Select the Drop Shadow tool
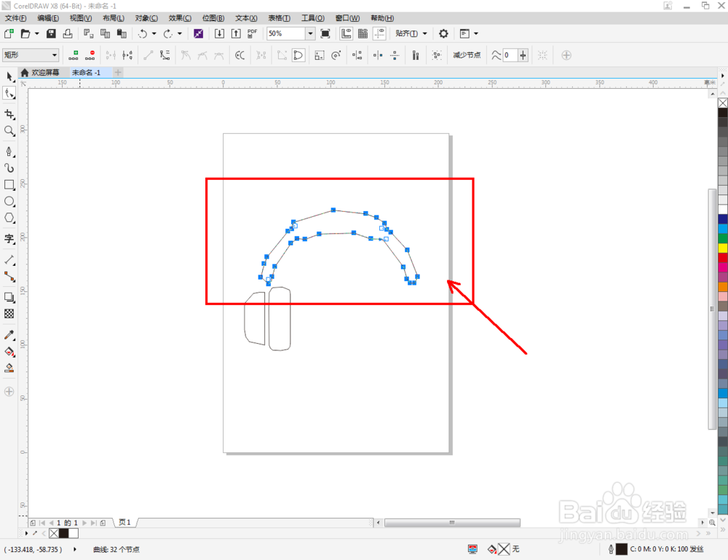728x560 pixels. [x=9, y=297]
